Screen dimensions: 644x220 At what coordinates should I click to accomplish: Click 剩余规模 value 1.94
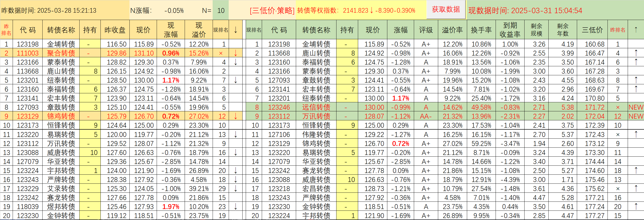(539, 144)
